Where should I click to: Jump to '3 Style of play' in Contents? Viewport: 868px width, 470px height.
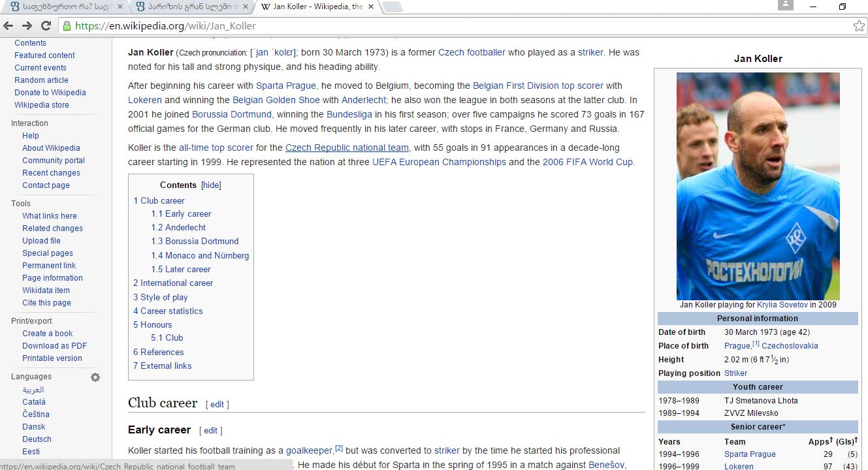160,298
